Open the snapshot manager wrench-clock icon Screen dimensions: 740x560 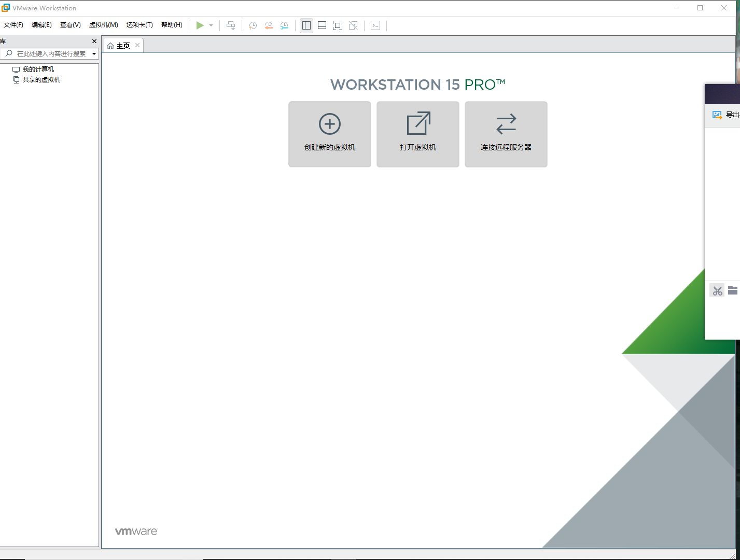coord(284,25)
